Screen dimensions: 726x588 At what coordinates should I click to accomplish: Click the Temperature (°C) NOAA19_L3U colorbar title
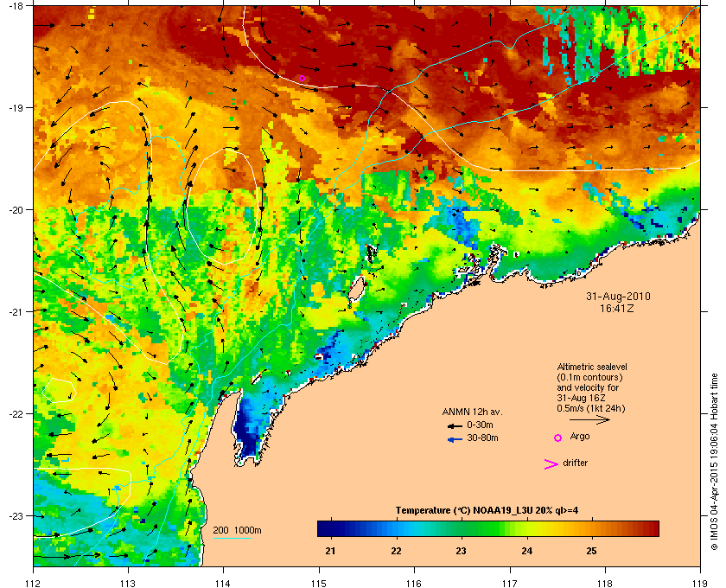click(487, 511)
